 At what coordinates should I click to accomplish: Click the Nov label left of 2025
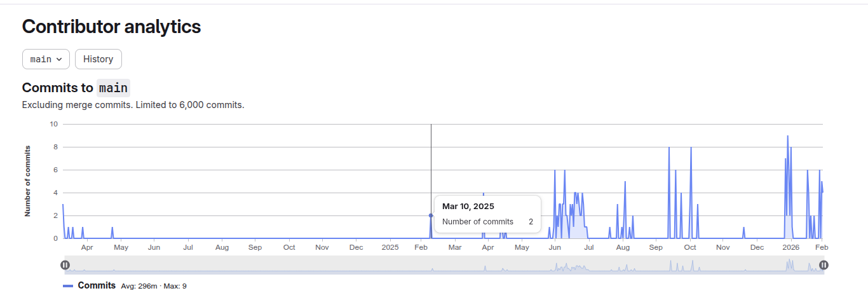pyautogui.click(x=323, y=247)
